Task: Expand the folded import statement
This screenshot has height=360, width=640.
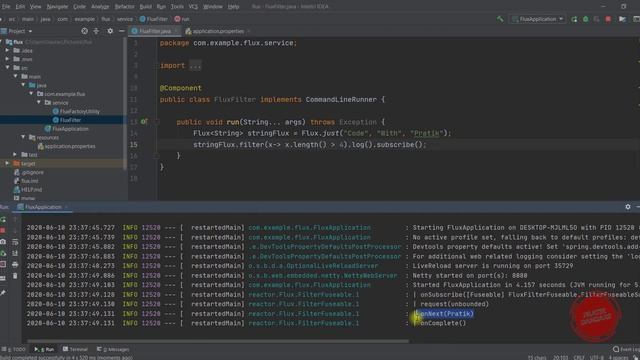Action: [195, 66]
